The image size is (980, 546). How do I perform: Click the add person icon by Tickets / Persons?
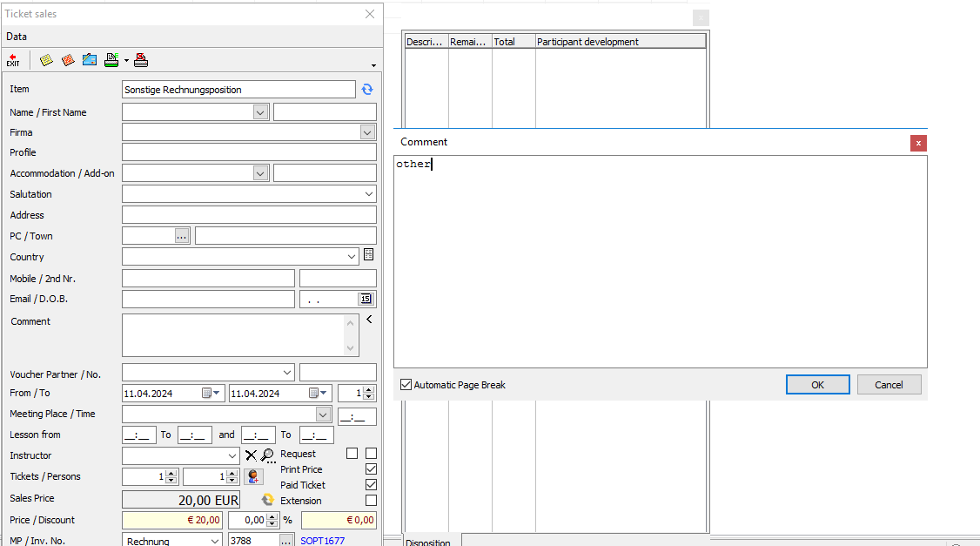tap(253, 476)
